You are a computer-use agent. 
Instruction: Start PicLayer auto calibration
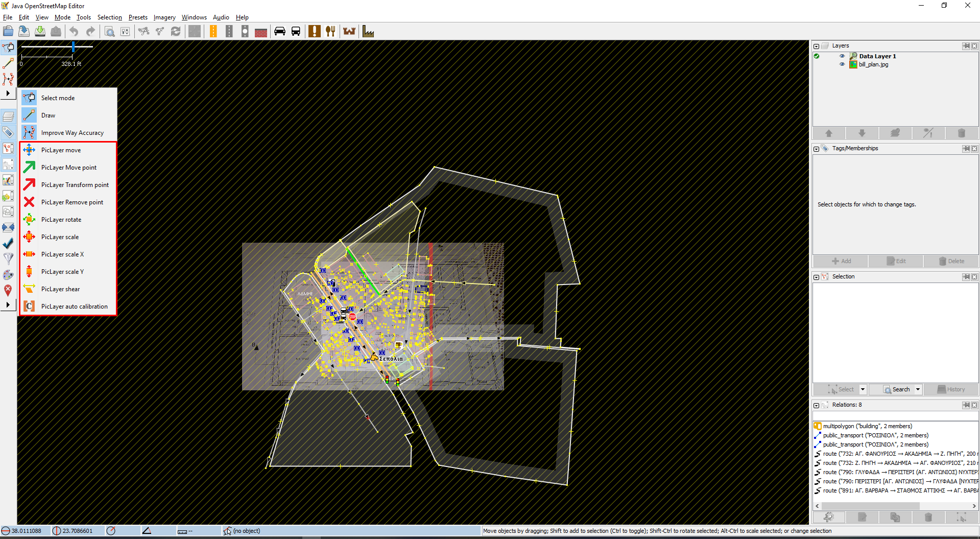pos(74,307)
